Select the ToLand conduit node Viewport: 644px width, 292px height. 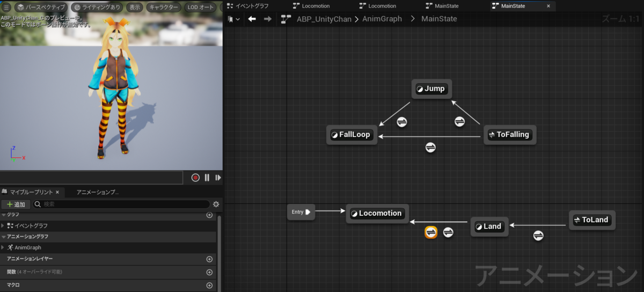click(x=592, y=220)
